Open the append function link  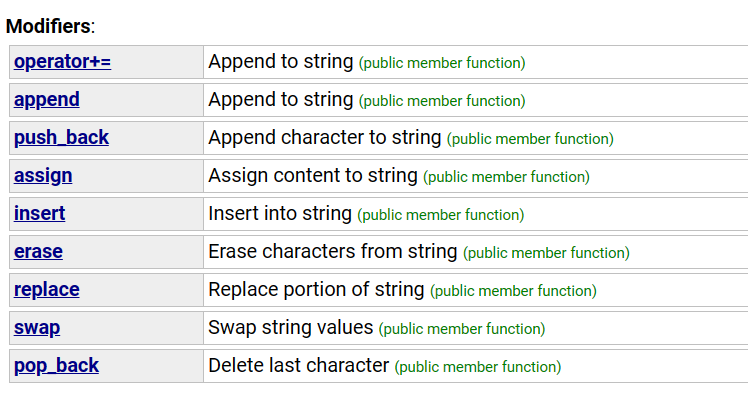(47, 100)
